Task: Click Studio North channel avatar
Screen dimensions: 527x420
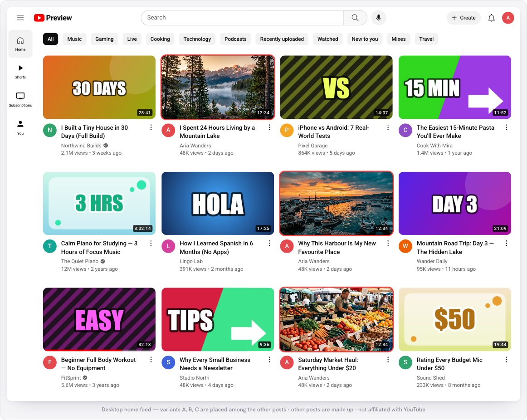Action: point(168,362)
